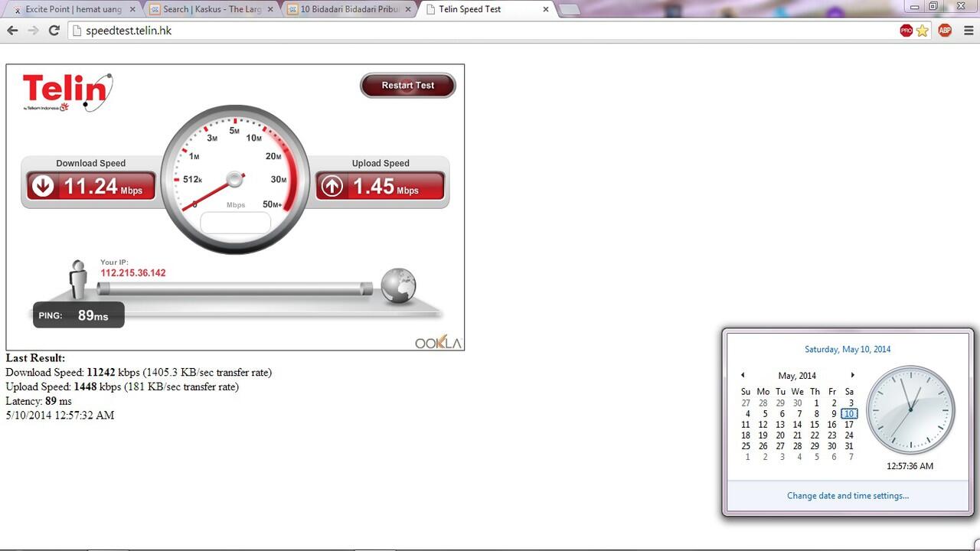
Task: Restore down the Chrome window
Action: pos(933,6)
